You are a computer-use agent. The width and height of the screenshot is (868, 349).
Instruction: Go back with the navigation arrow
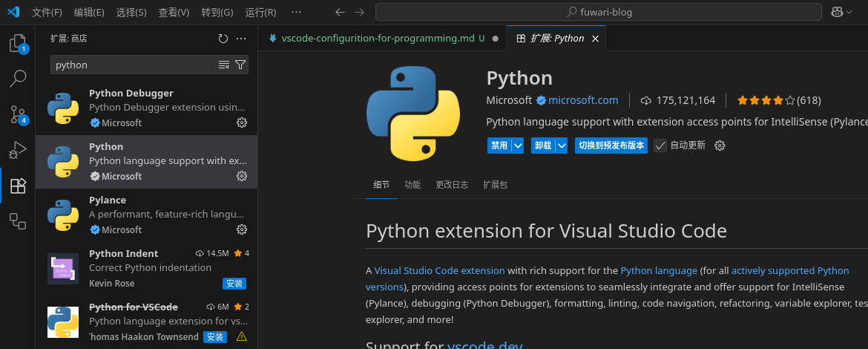click(x=340, y=12)
